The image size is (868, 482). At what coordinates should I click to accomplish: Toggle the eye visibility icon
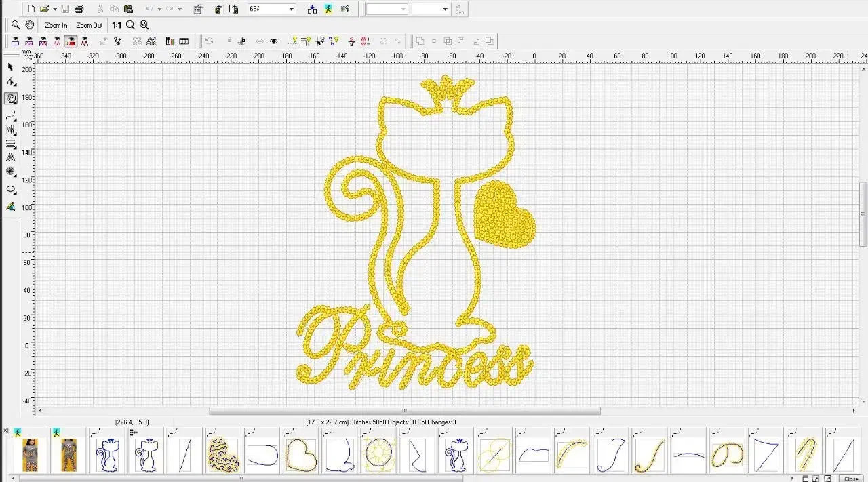tap(274, 41)
